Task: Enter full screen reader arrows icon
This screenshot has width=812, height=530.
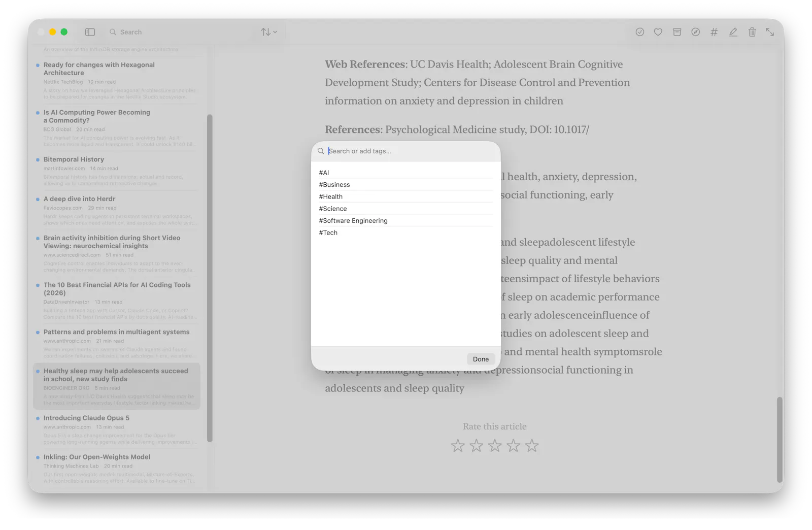Action: click(770, 32)
